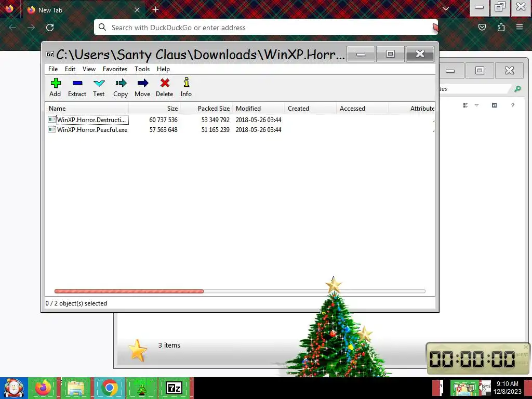Go back in Firefox
The height and width of the screenshot is (399, 532).
[x=12, y=28]
